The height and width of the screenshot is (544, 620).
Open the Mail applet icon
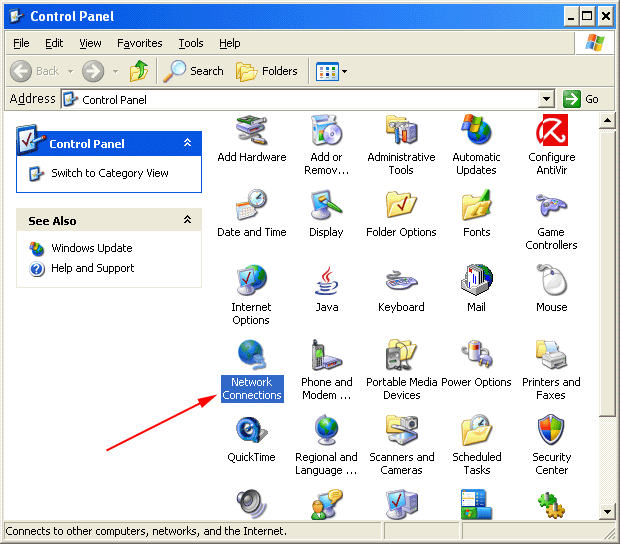point(476,280)
